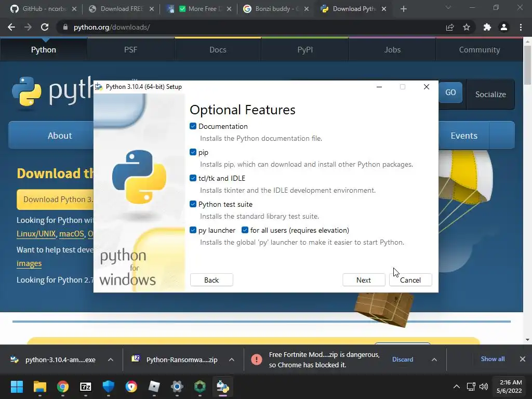Open the Socialize menu

coord(490,95)
